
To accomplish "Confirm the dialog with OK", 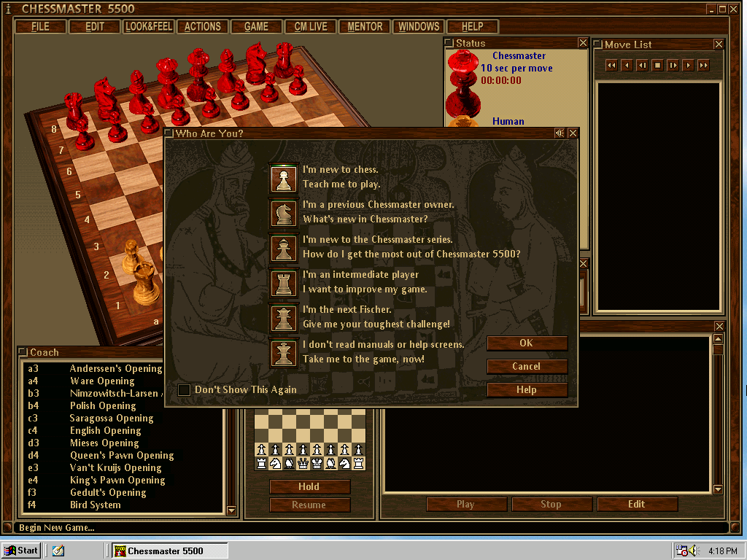I will (x=527, y=343).
